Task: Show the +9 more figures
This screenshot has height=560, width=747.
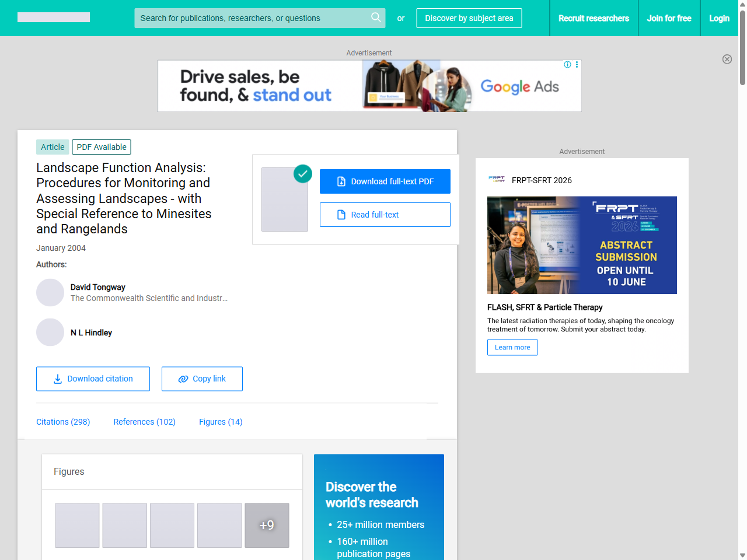Action: (267, 525)
